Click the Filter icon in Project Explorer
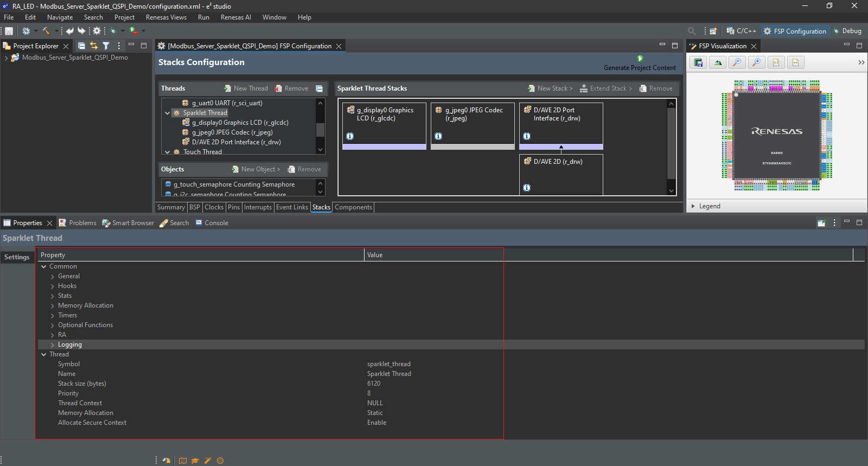Viewport: 868px width, 466px height. pos(106,46)
